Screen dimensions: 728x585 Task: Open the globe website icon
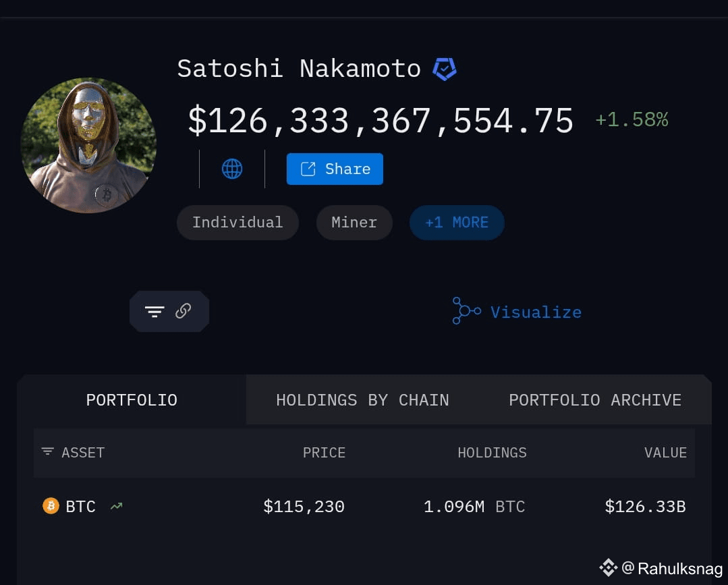coord(232,169)
